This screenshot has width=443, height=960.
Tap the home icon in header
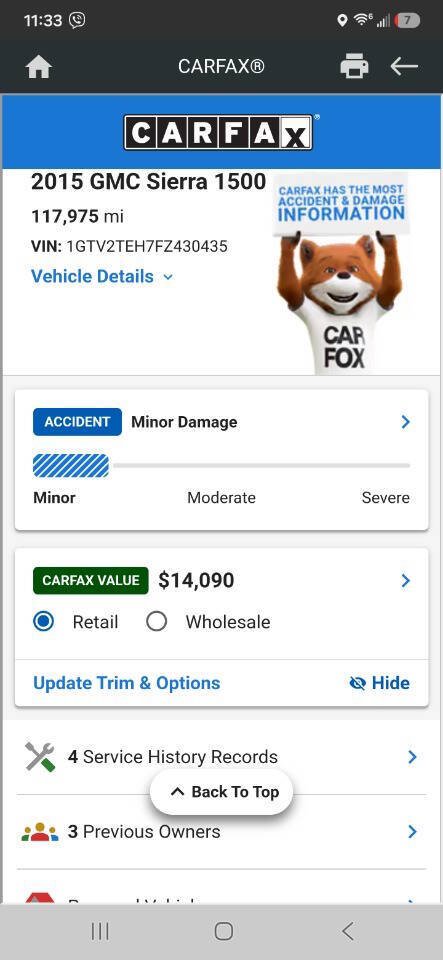coord(39,67)
